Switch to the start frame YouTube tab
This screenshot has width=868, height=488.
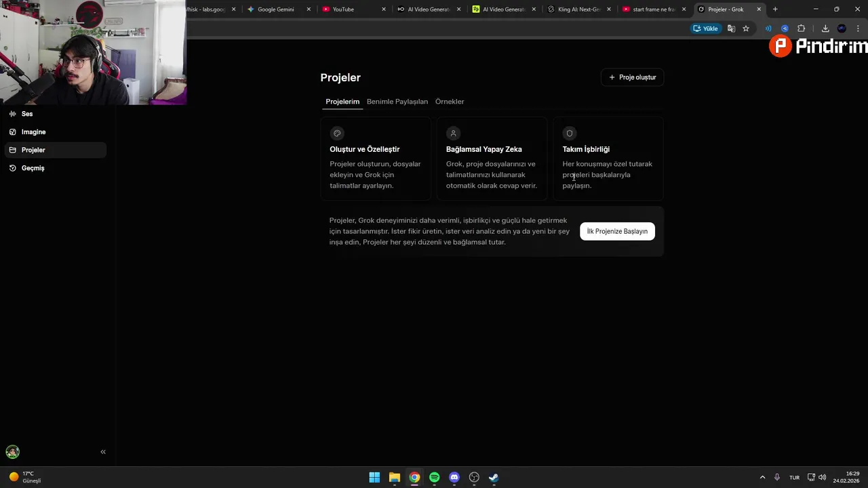pos(654,9)
